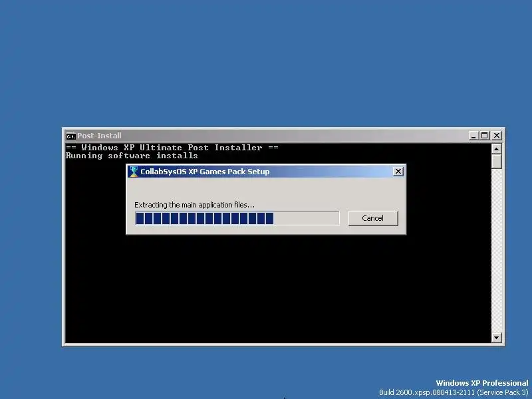
Task: Click the "Windows XP Professional" desktop watermark text
Action: pos(481,383)
